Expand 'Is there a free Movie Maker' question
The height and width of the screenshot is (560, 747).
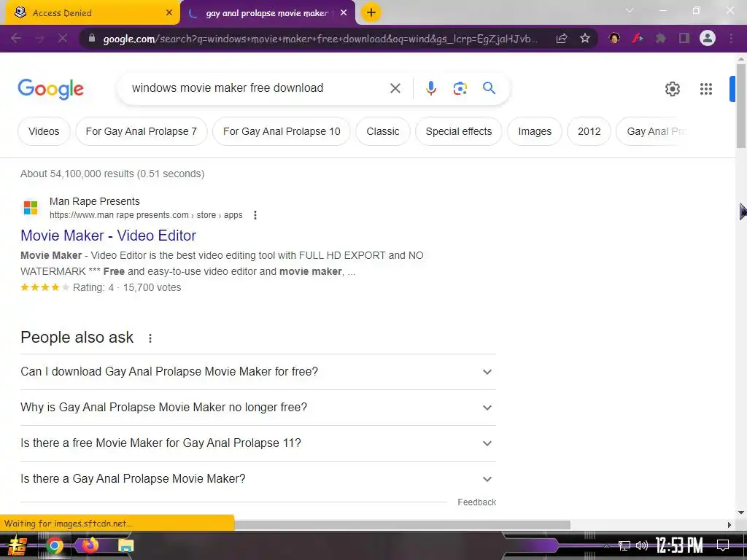coord(258,443)
